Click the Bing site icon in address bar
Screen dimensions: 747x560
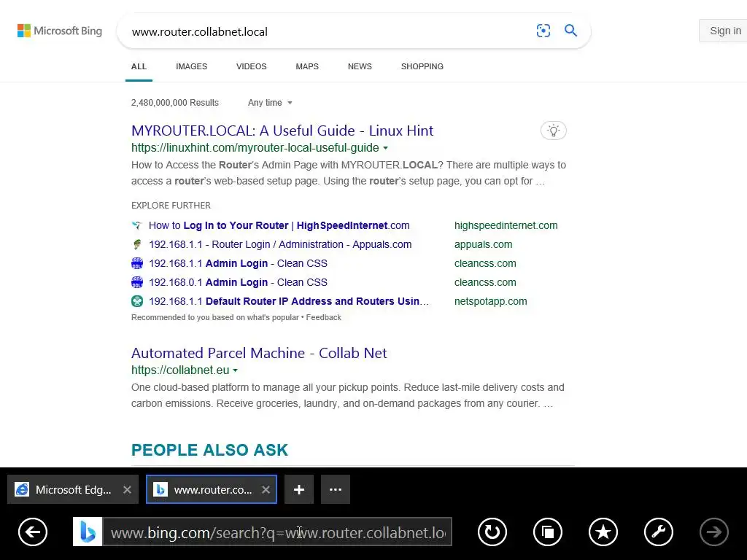(x=88, y=532)
